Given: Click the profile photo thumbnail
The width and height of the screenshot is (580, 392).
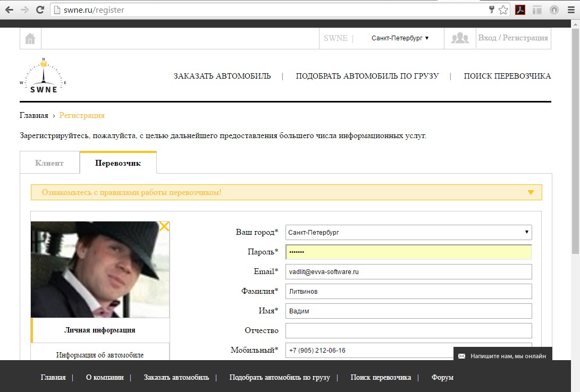Looking at the screenshot, I should 100,269.
